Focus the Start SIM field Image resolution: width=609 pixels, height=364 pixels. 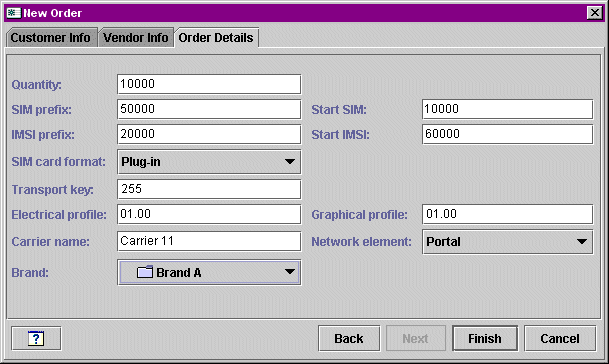508,109
